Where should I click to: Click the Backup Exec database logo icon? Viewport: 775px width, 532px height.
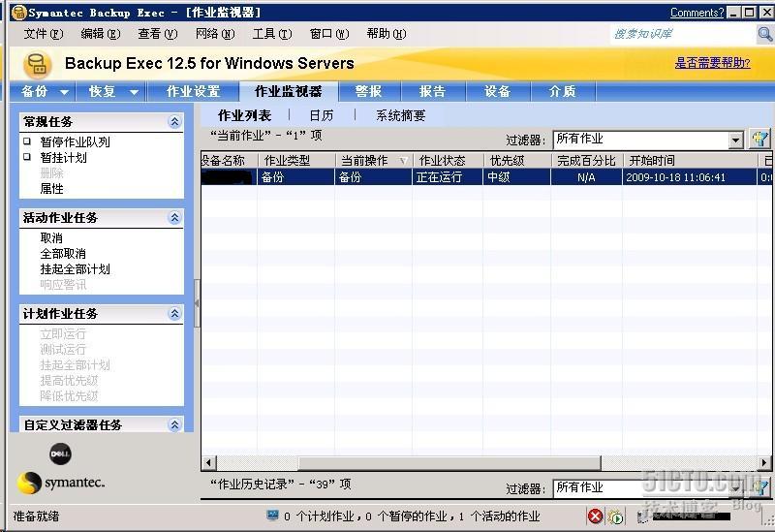(37, 64)
